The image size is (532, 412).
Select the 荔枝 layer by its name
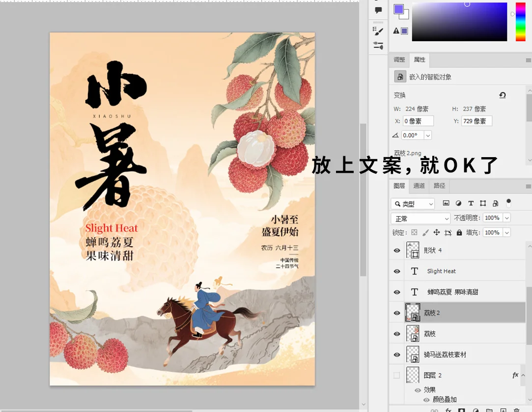click(x=429, y=334)
